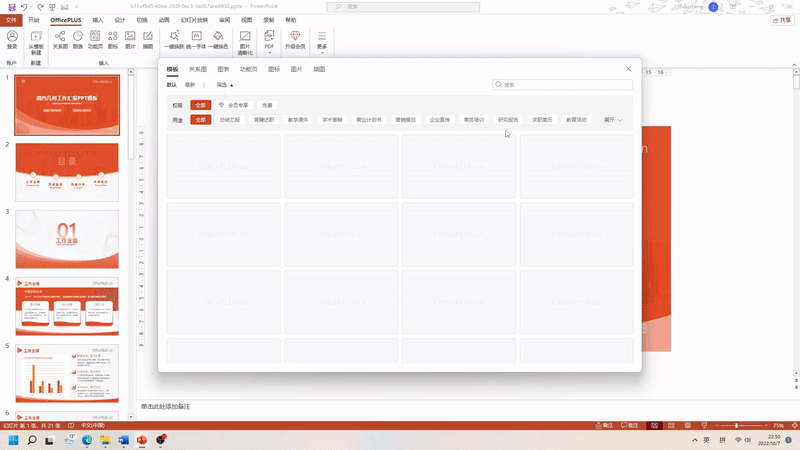Expand more usage categories with 展开
This screenshot has height=450, width=800.
613,120
